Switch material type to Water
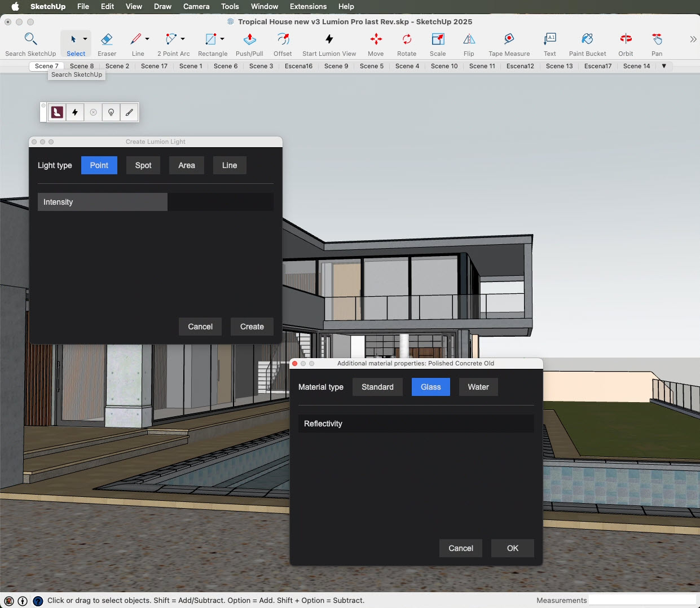 (x=478, y=387)
